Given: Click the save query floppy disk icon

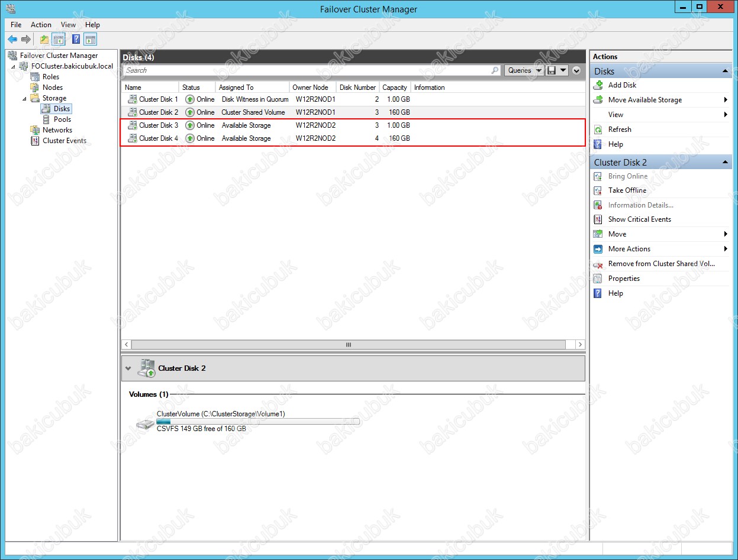Looking at the screenshot, I should pos(552,70).
